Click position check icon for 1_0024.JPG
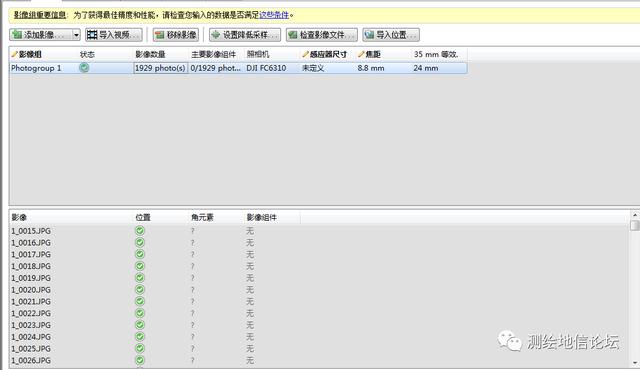This screenshot has height=370, width=640. (140, 337)
